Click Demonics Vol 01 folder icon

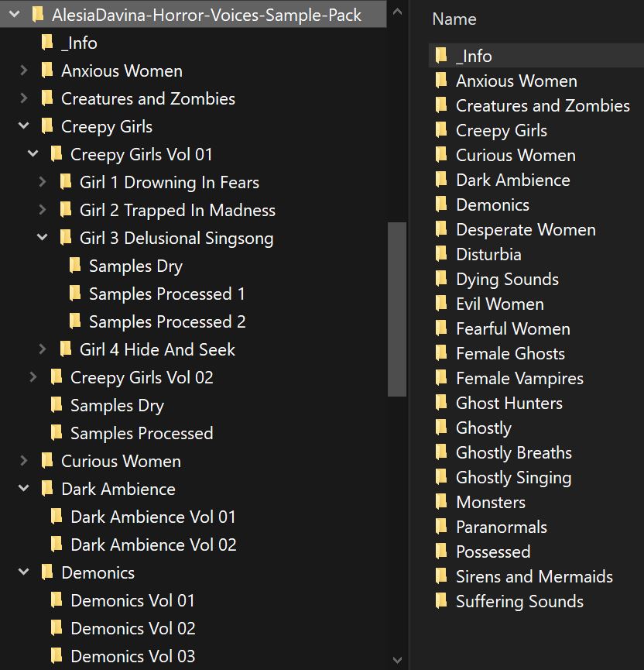point(57,600)
